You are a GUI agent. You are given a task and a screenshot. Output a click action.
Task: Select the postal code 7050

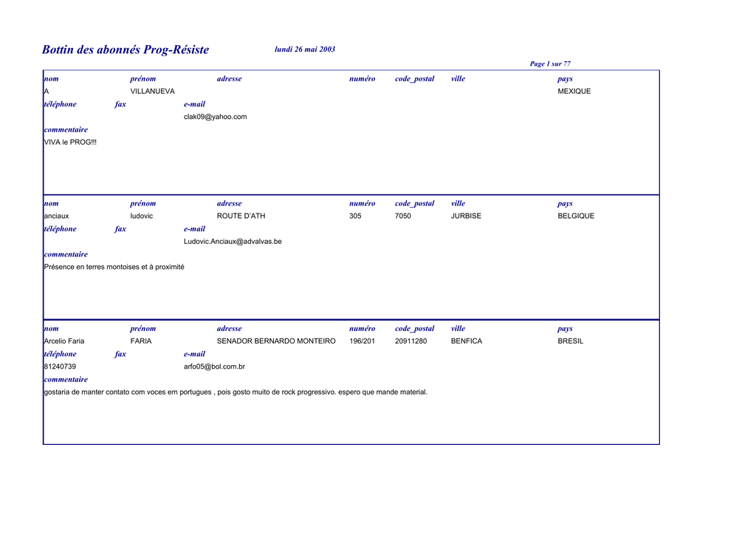403,216
